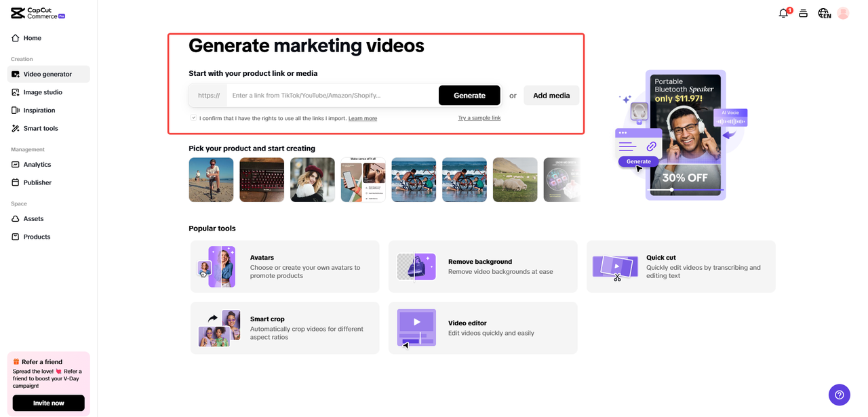Open the account profile avatar menu
The image size is (868, 417).
[x=843, y=12]
